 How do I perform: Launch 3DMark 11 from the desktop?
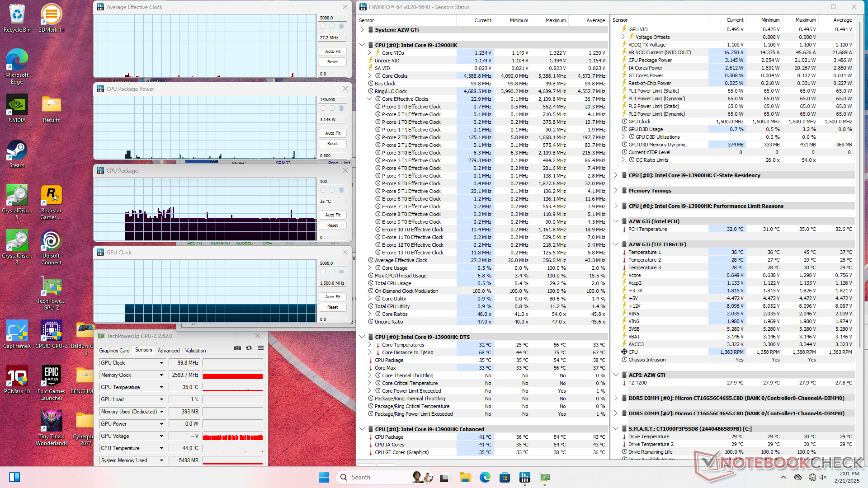pyautogui.click(x=51, y=18)
